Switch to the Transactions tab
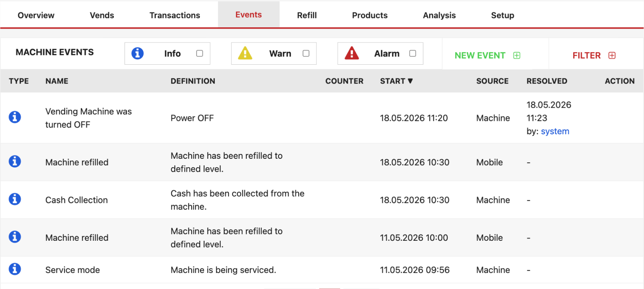This screenshot has width=644, height=289. [x=175, y=15]
